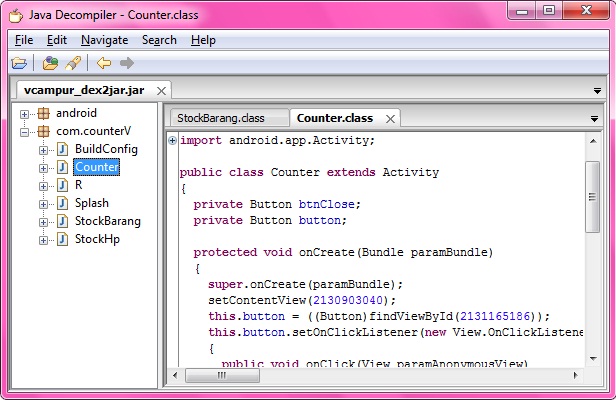
Task: Expand the android package node
Action: coord(24,114)
